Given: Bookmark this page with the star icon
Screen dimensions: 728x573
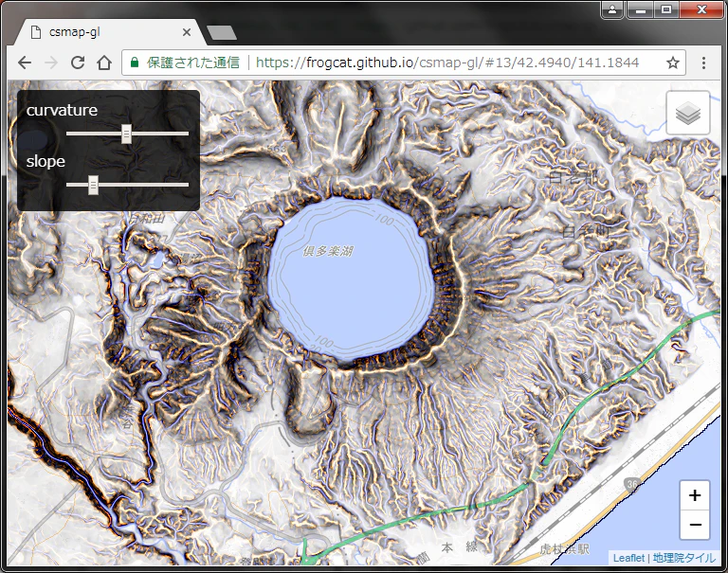Looking at the screenshot, I should [673, 63].
